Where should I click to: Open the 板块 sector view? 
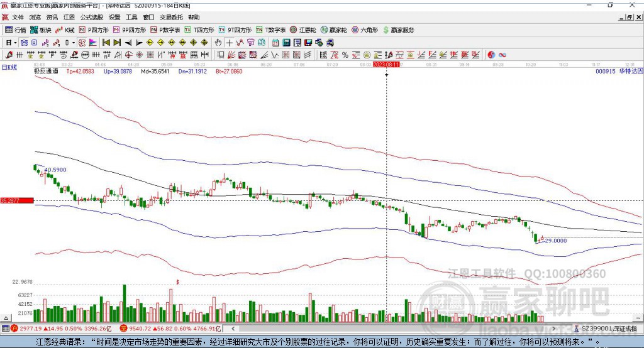click(x=41, y=30)
